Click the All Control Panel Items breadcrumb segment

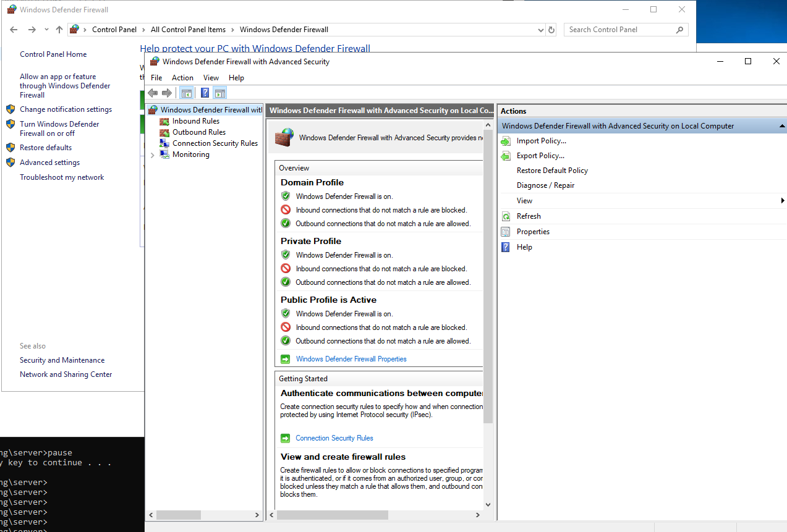point(189,30)
